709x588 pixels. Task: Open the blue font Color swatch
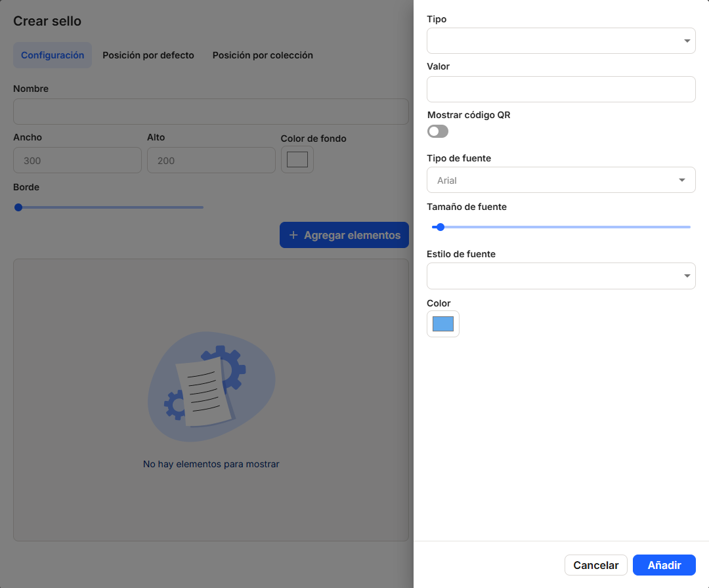pyautogui.click(x=443, y=324)
